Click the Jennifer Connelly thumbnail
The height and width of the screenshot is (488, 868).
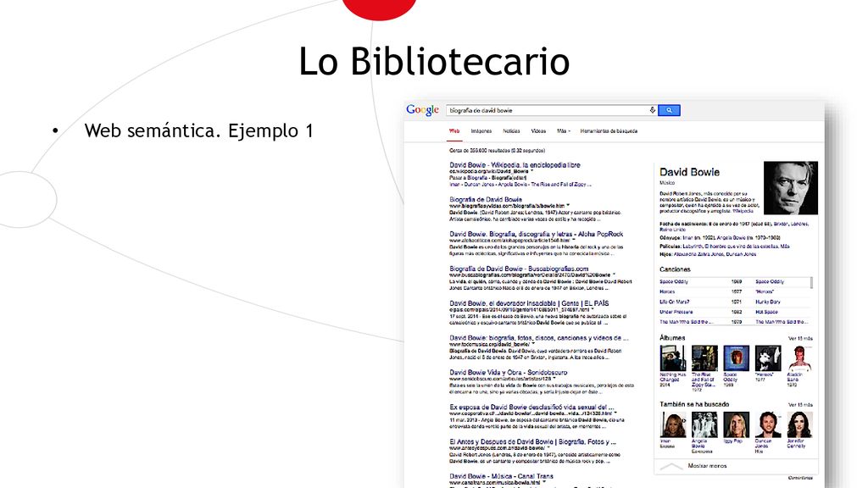coord(800,424)
